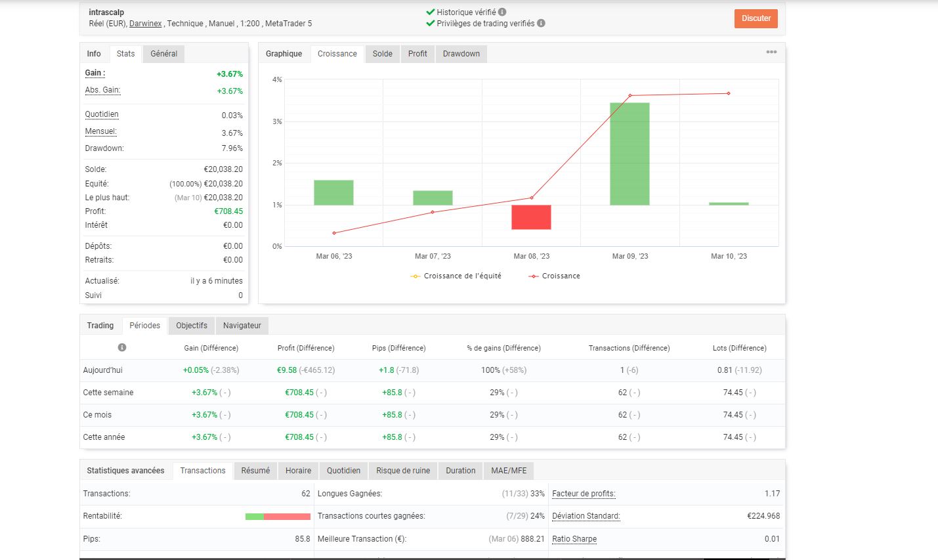Click the red Mar 08 loss bar
Image resolution: width=938 pixels, height=560 pixels.
pos(531,217)
